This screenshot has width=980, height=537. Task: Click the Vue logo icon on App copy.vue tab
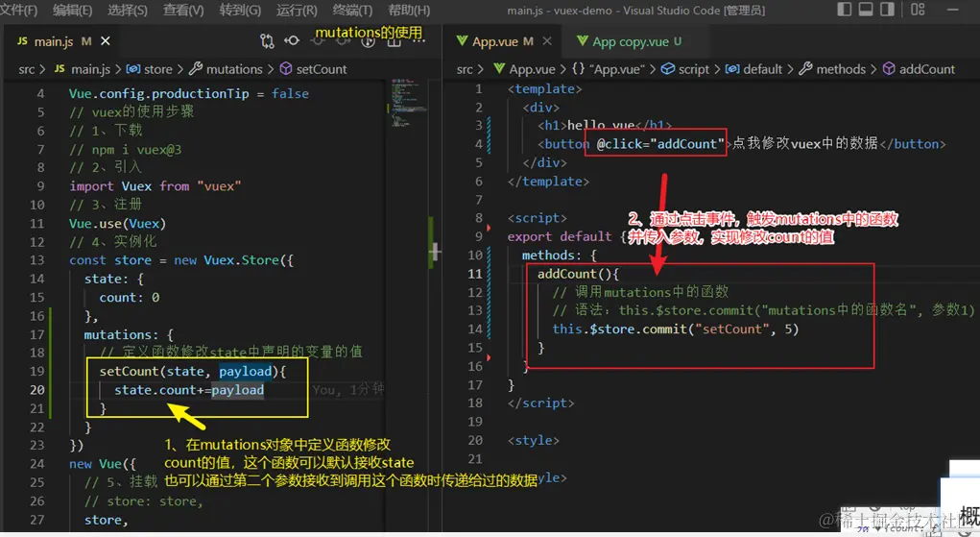click(x=583, y=40)
